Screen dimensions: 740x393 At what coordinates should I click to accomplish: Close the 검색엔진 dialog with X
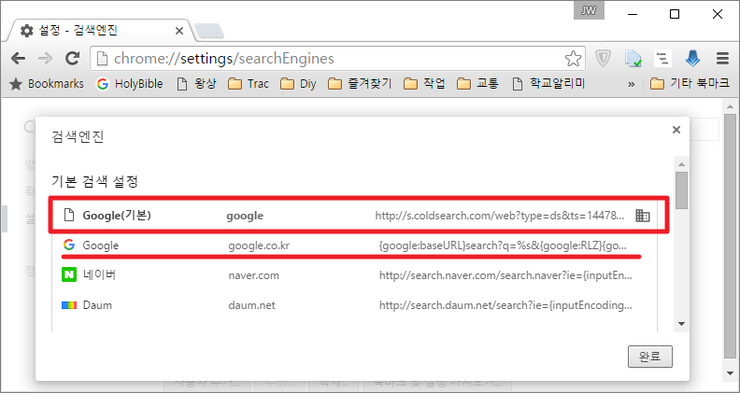(x=676, y=130)
